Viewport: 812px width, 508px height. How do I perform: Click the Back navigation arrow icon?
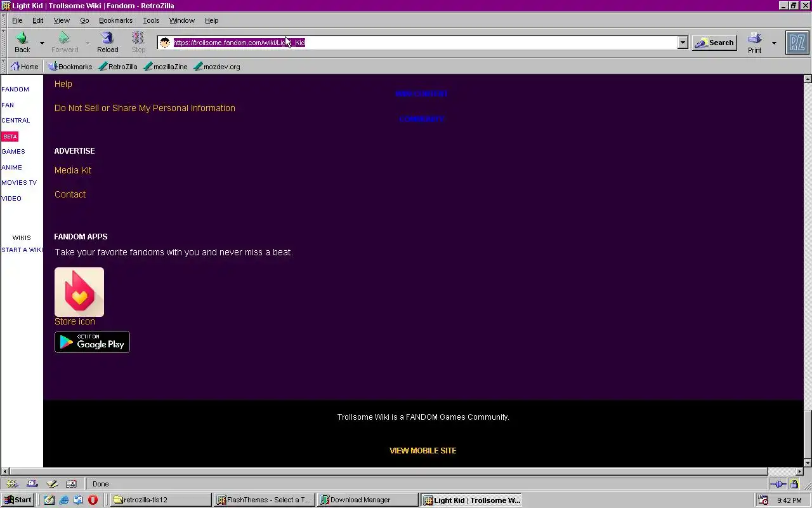(x=22, y=38)
